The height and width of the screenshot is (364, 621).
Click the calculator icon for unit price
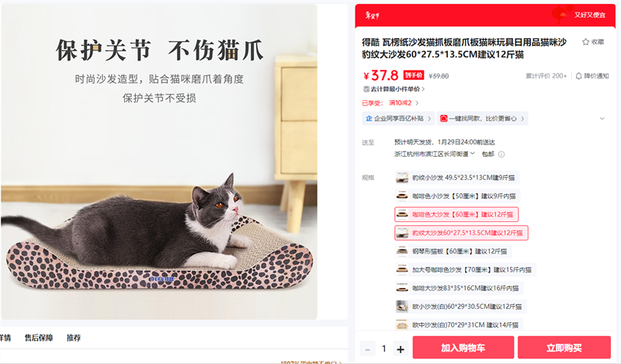click(x=366, y=89)
